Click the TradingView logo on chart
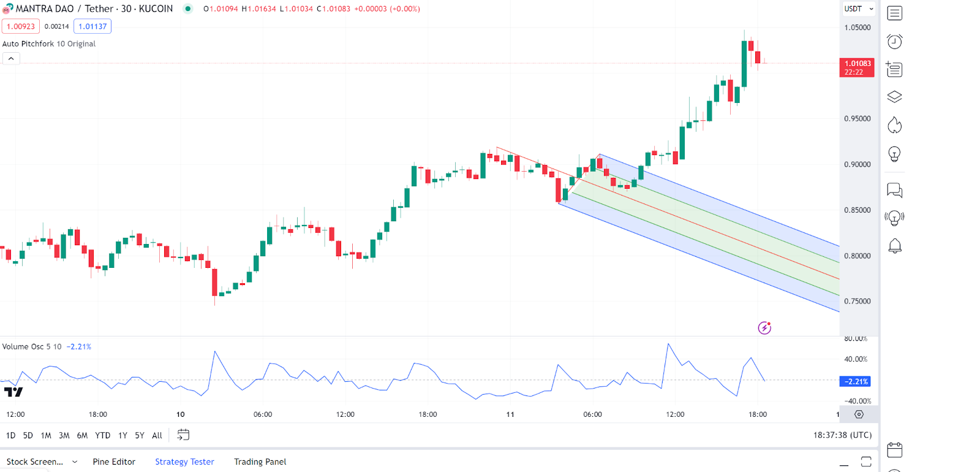This screenshot has height=472, width=980. coord(13,392)
